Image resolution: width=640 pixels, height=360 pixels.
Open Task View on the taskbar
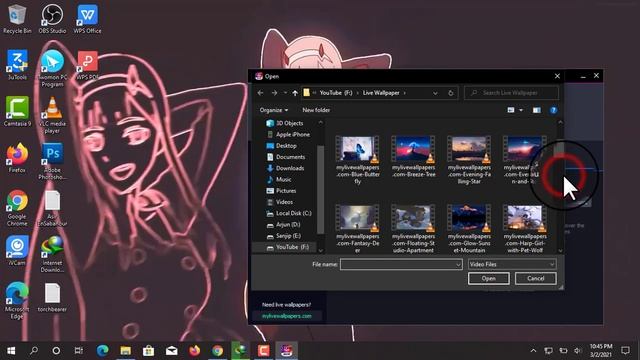coord(79,351)
